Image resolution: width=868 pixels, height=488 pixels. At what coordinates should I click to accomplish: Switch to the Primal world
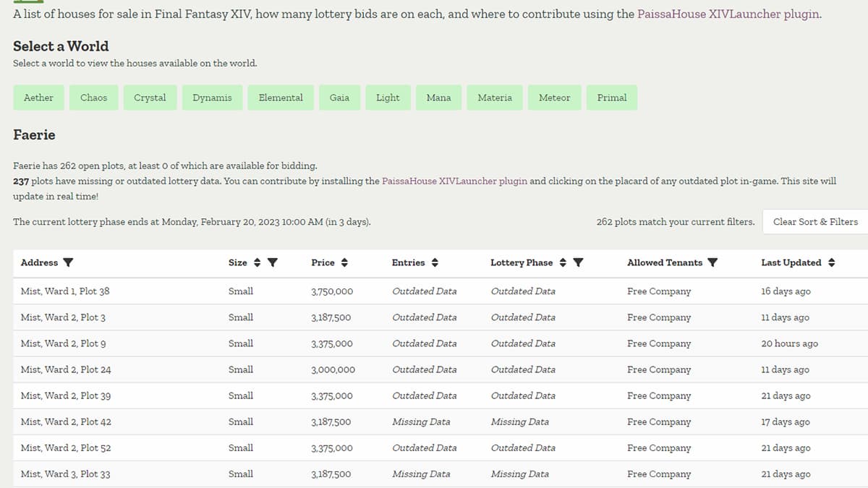[612, 97]
